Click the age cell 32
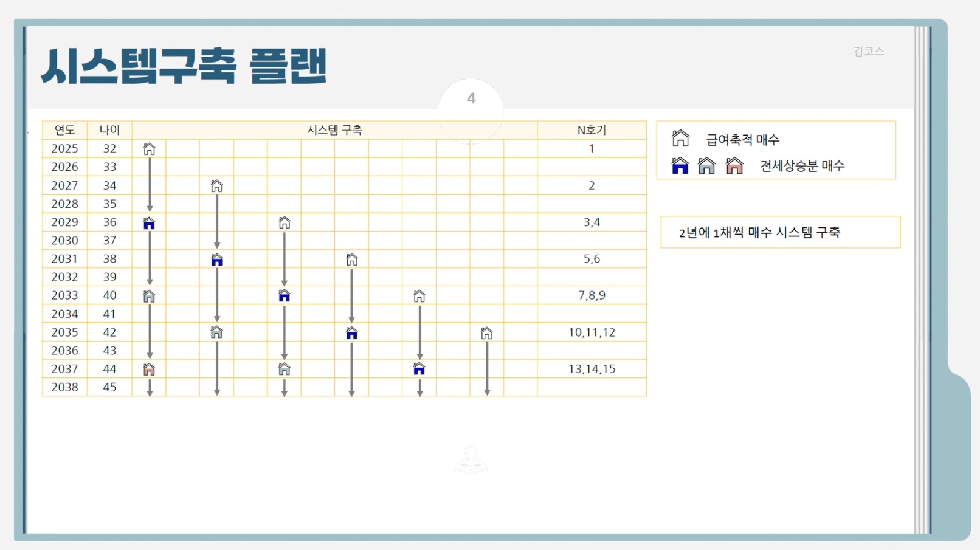Image resolution: width=980 pixels, height=550 pixels. click(x=109, y=148)
